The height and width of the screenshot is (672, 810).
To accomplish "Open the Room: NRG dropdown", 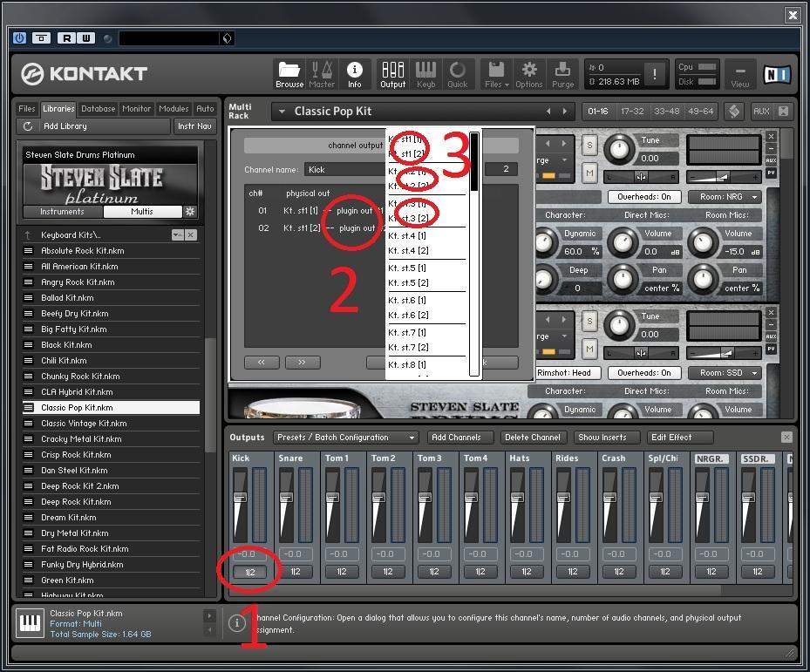I will 725,197.
